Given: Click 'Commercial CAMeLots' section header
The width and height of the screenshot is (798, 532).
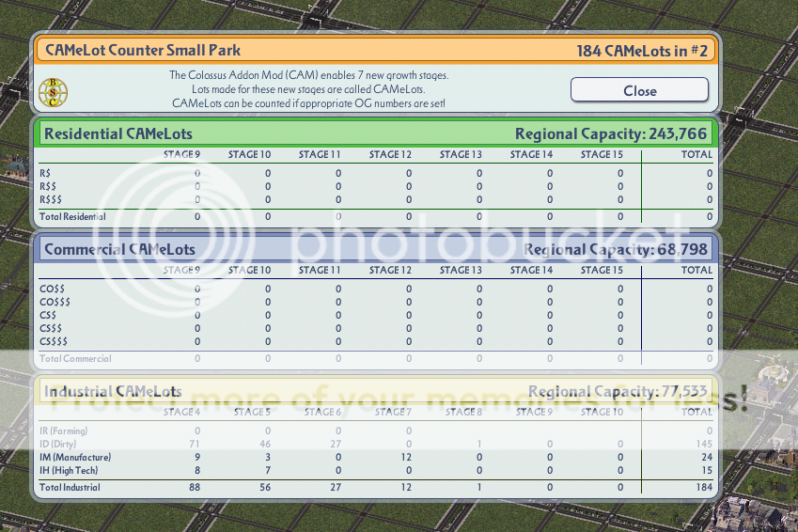Looking at the screenshot, I should pyautogui.click(x=119, y=249).
